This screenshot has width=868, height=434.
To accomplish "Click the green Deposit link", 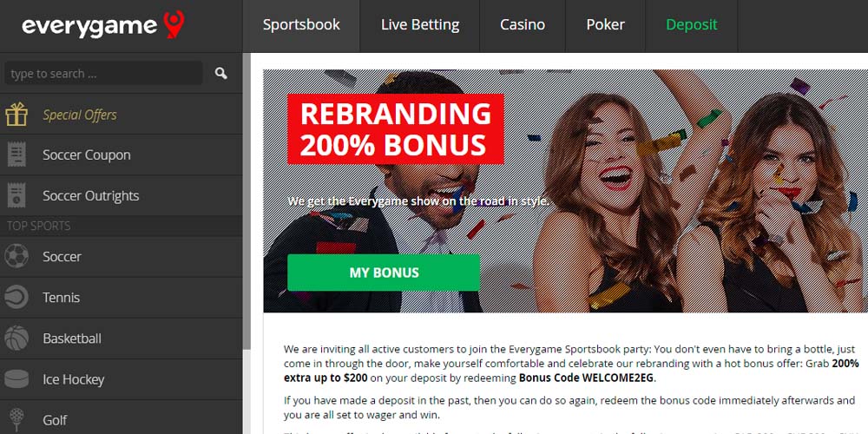I will pyautogui.click(x=692, y=25).
